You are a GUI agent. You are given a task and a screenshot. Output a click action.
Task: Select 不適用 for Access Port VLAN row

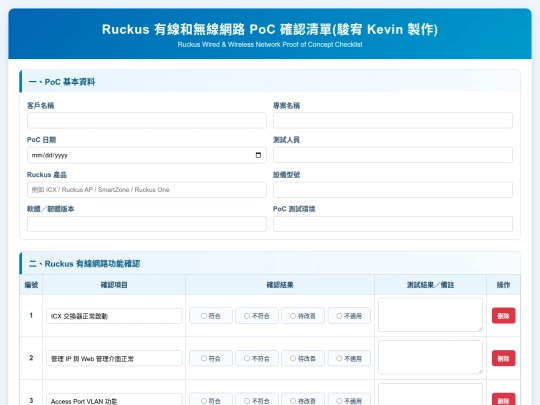pyautogui.click(x=349, y=400)
